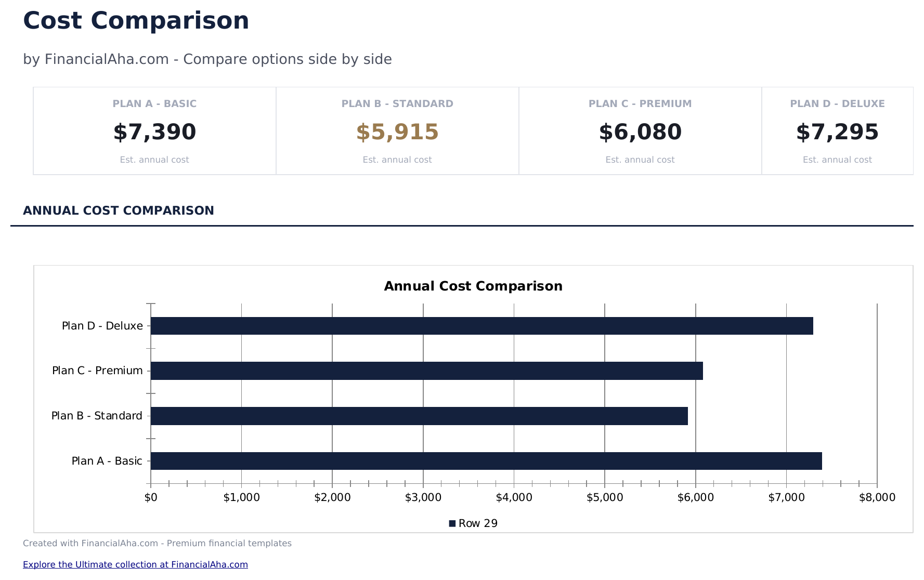Click the Annual Cost Comparison chart title
The height and width of the screenshot is (580, 924).
(x=473, y=286)
